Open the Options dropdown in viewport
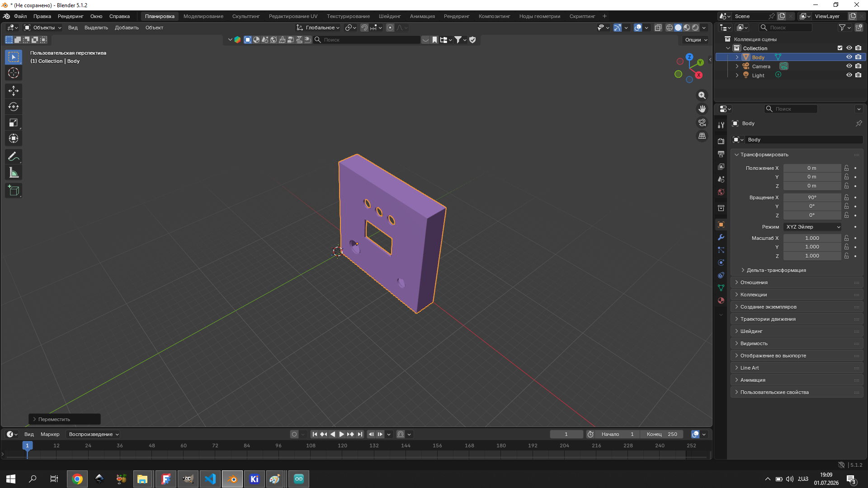 click(696, 40)
